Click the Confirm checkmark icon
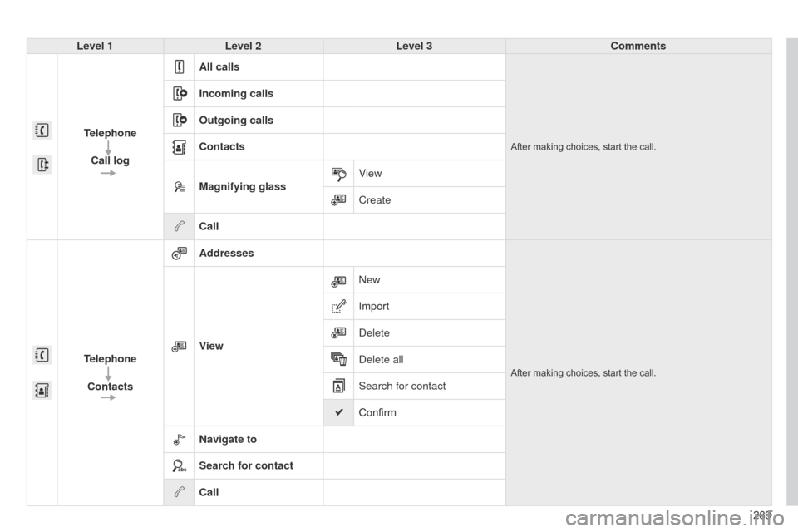The width and height of the screenshot is (798, 532). click(x=338, y=413)
